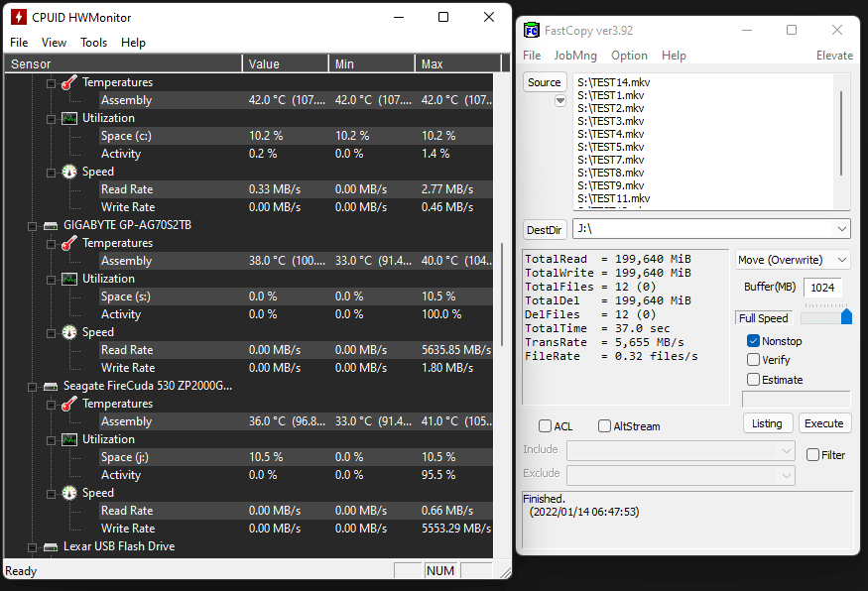Collapse the GIGABYTE GP-AG70S2TB tree node
This screenshot has width=868, height=591.
32,226
